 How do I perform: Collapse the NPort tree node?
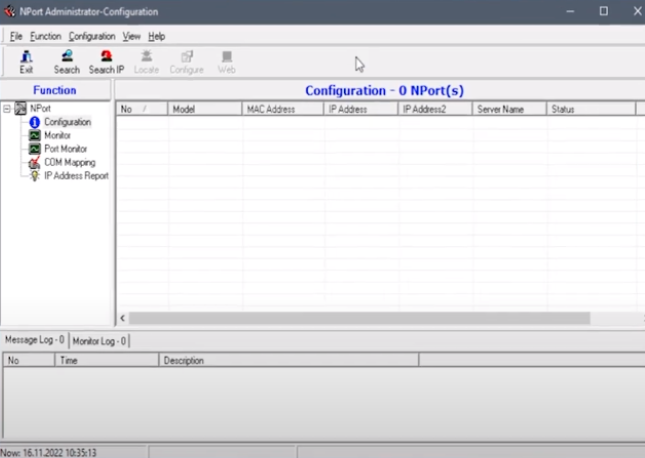click(x=7, y=109)
